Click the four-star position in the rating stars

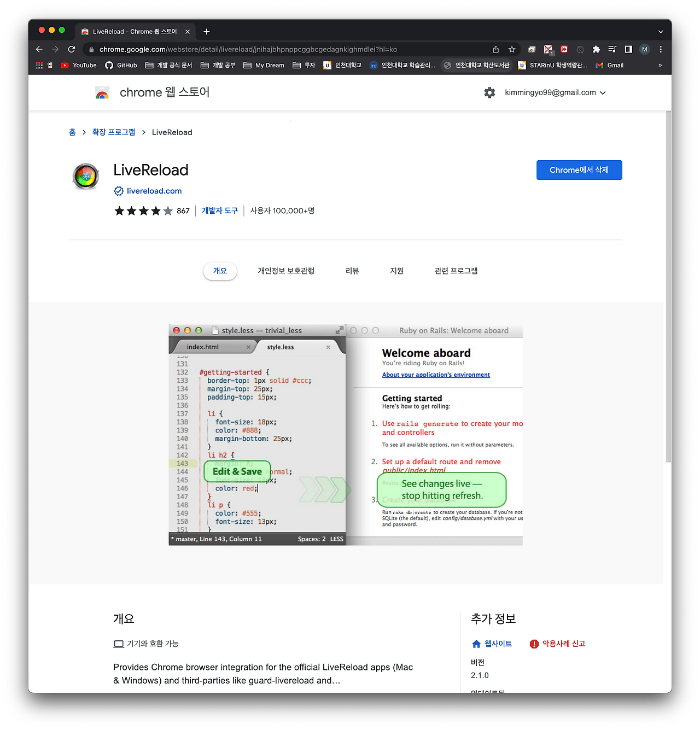[x=156, y=211]
